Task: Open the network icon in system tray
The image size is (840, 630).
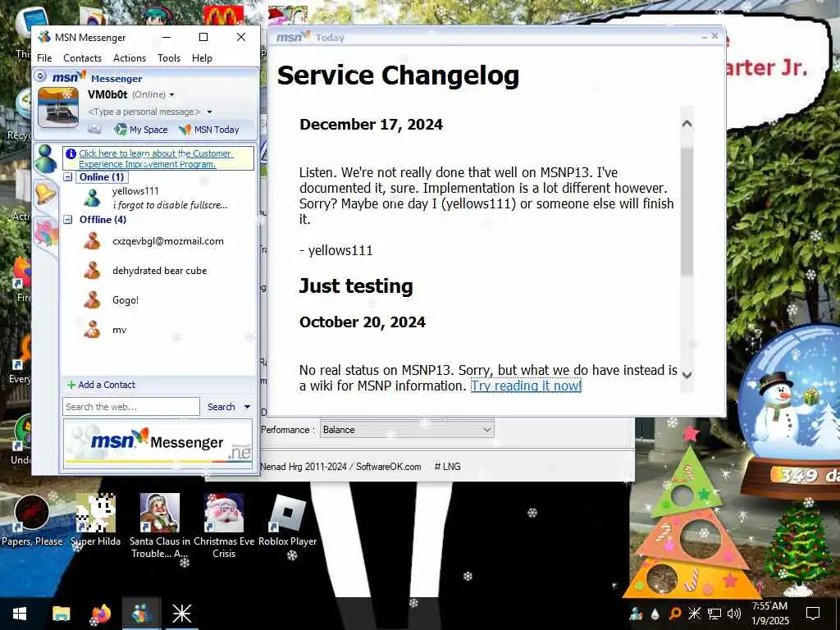Action: tap(714, 614)
